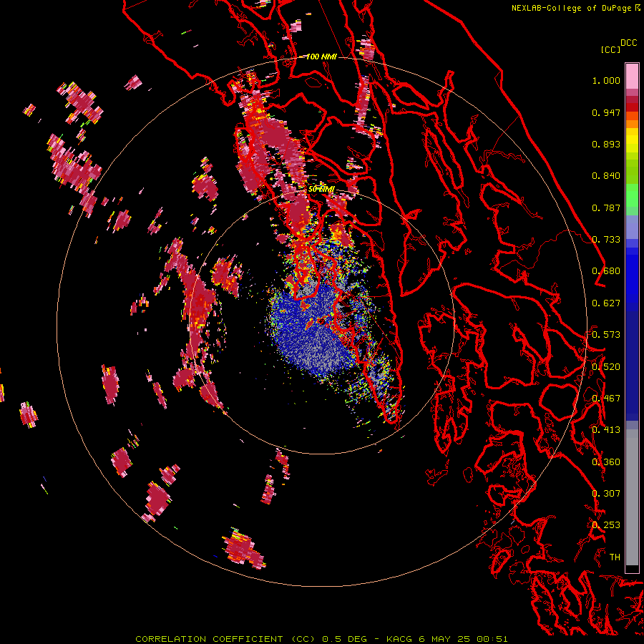Click the 0.360 value on the color scale
644x644 pixels.
tap(606, 462)
